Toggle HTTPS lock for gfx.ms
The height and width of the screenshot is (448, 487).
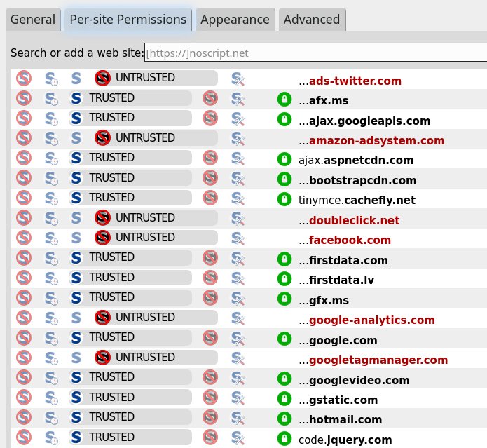click(x=284, y=299)
